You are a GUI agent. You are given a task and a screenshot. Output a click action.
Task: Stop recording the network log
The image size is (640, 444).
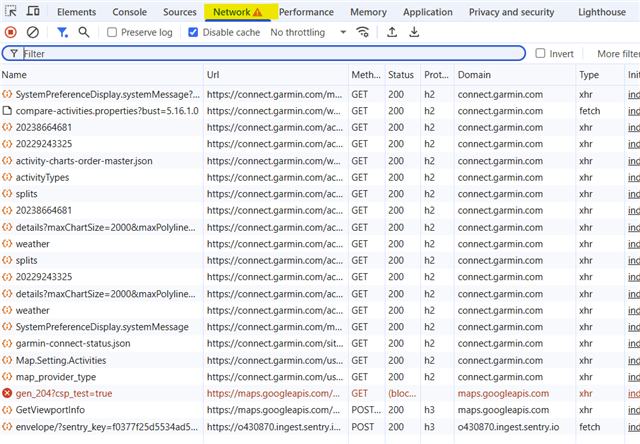(x=10, y=32)
